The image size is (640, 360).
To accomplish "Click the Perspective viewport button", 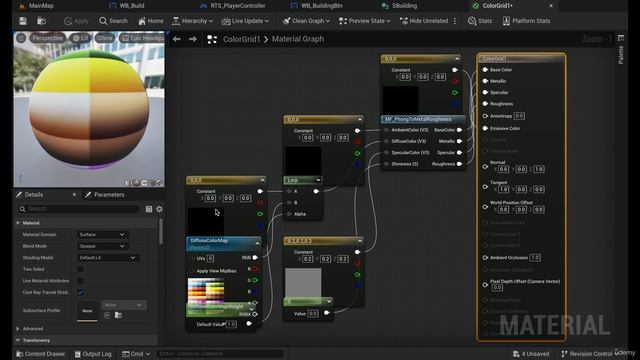I will point(47,38).
